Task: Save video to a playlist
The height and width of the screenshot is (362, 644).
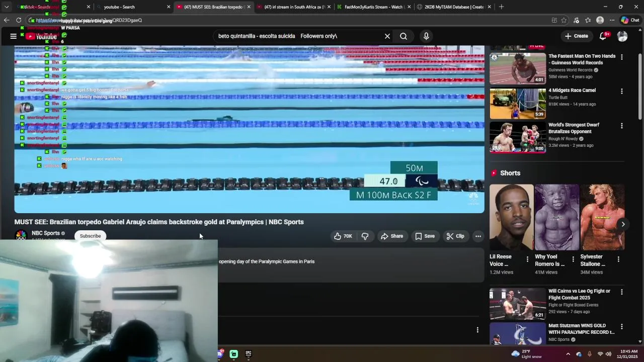Action: [425, 236]
